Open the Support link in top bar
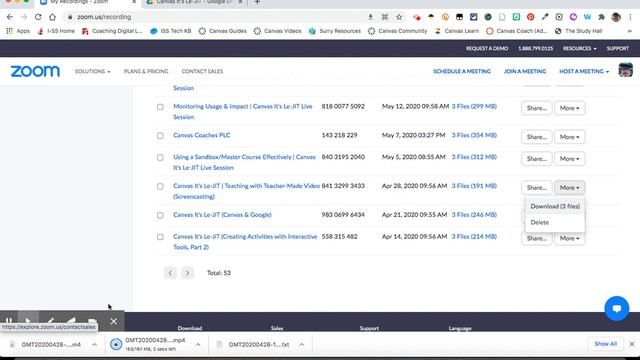The image size is (640, 360). [618, 48]
